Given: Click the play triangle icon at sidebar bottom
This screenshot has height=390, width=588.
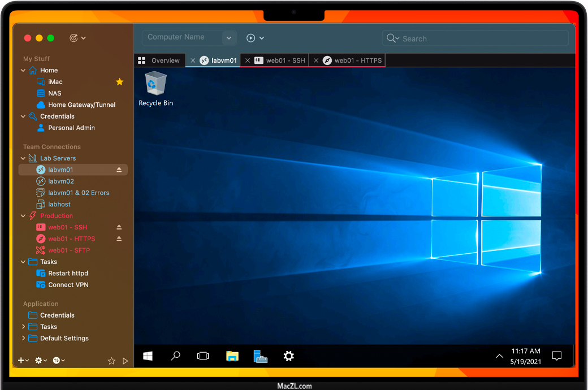Looking at the screenshot, I should (125, 361).
